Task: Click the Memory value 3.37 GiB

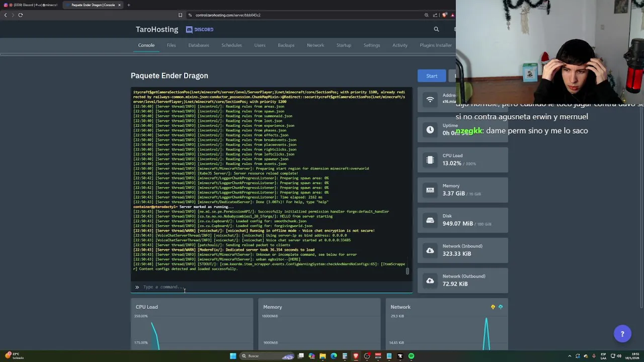Action: tap(454, 194)
